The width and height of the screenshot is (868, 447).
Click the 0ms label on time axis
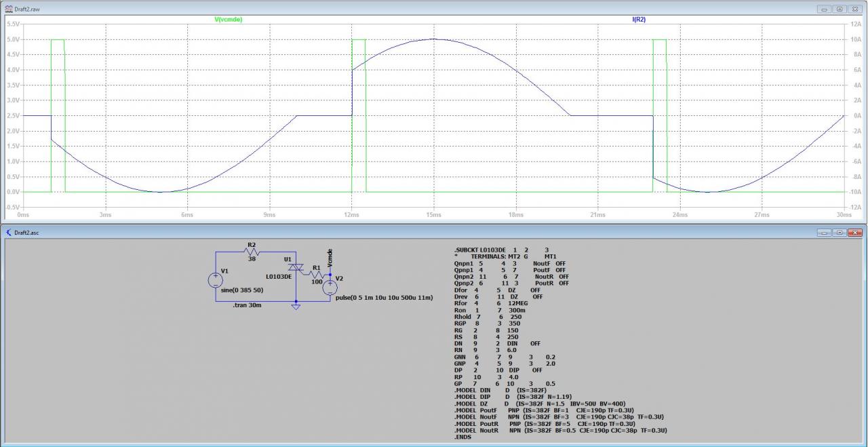(23, 215)
